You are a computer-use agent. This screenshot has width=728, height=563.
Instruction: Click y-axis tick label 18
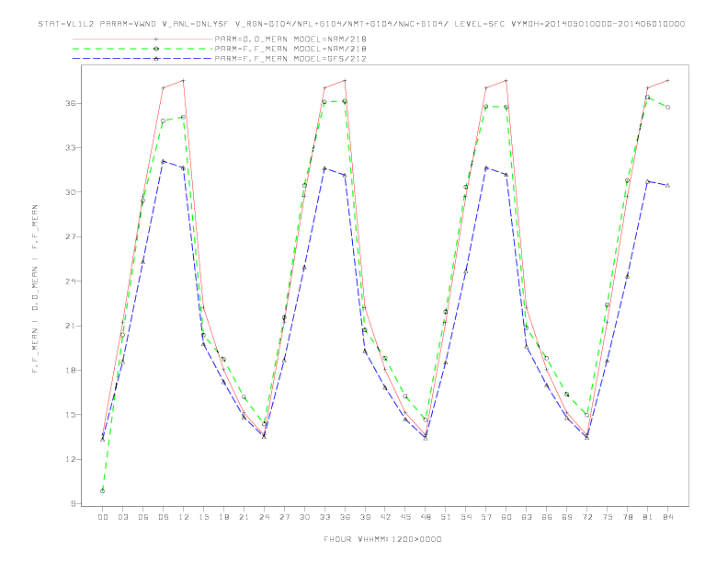pyautogui.click(x=71, y=370)
